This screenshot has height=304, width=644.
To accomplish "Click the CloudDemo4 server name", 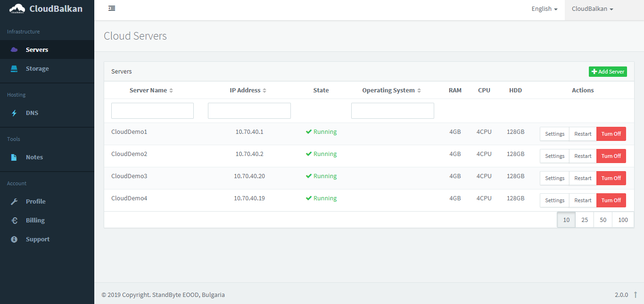I will pyautogui.click(x=129, y=198).
